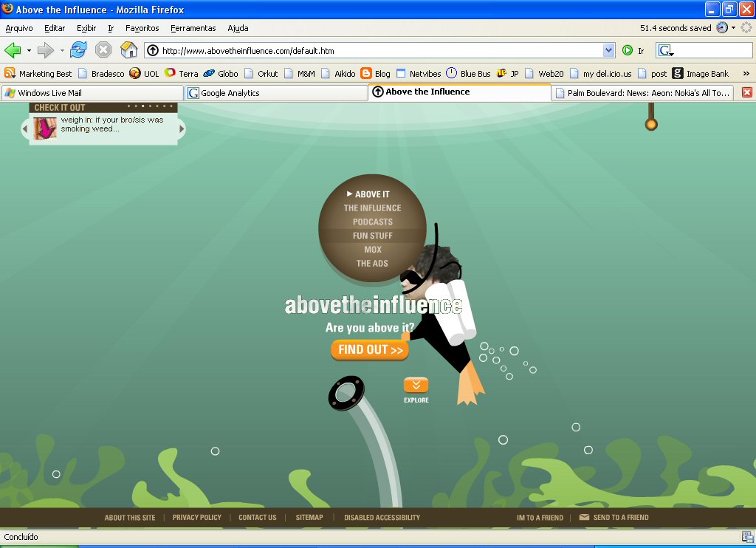756x548 pixels.
Task: Select PODCASTS in the round menu
Action: 373,222
